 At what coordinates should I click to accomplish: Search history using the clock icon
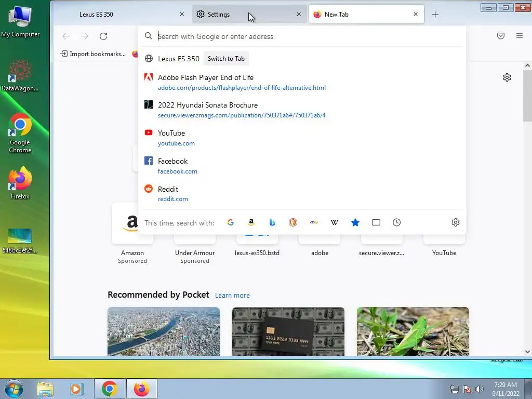tap(396, 222)
